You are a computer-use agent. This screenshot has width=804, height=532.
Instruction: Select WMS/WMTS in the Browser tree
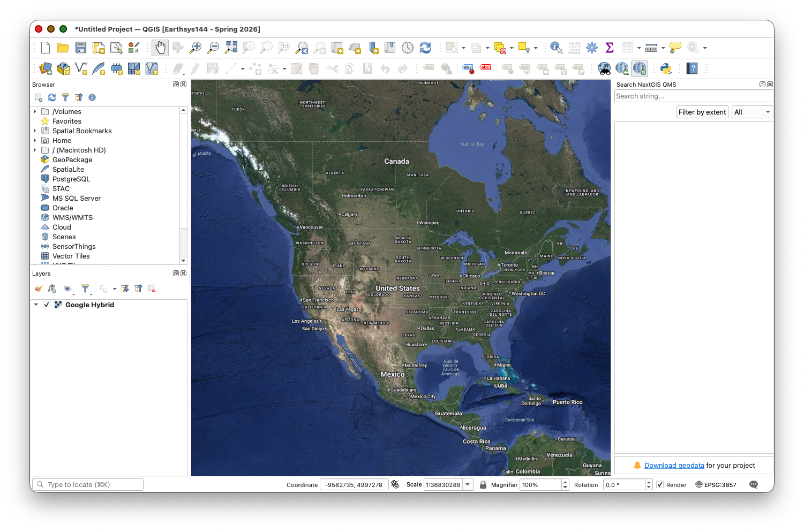click(72, 218)
